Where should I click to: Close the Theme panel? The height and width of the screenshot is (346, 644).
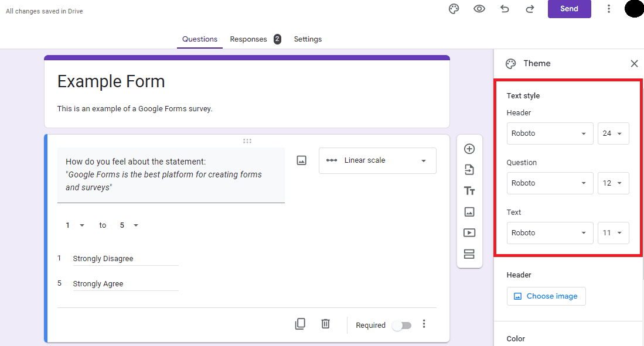(634, 63)
